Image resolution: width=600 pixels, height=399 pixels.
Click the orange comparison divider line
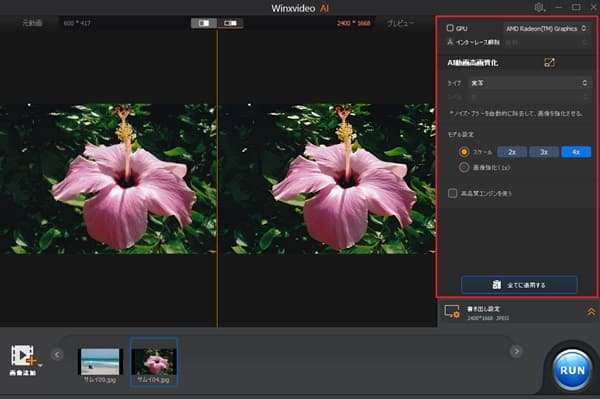(x=217, y=179)
